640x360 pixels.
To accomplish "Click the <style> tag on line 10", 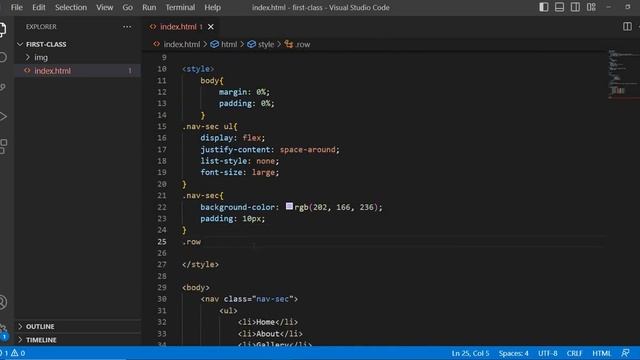I will coord(198,69).
